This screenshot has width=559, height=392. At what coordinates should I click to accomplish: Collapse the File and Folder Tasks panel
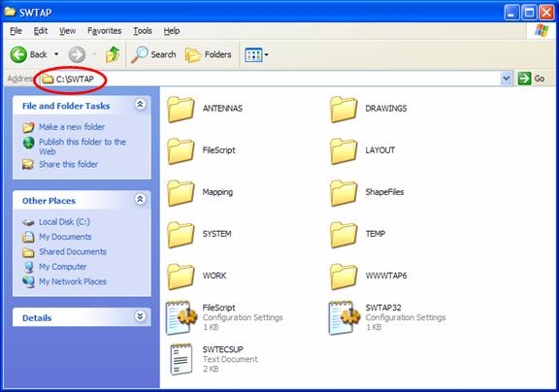point(140,105)
